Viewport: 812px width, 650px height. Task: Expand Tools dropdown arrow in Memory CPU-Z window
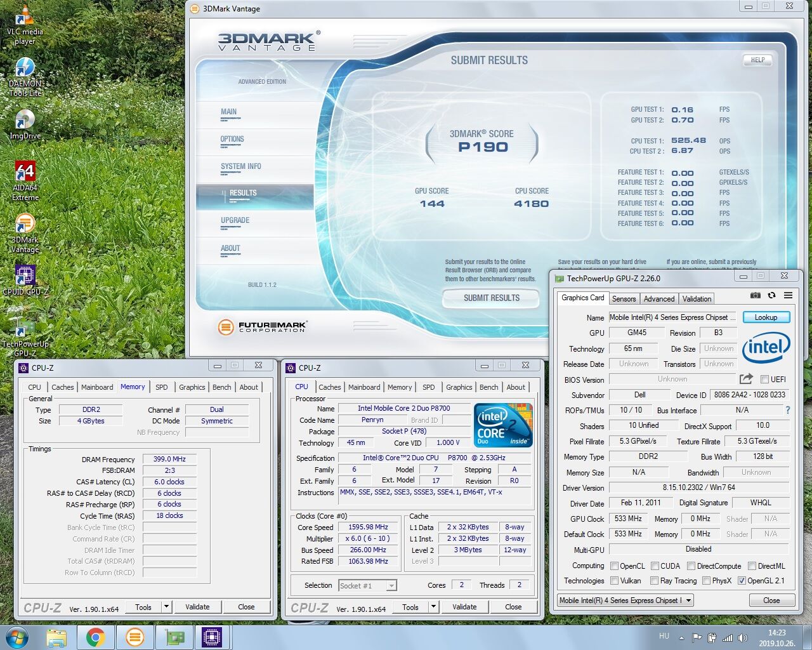point(166,607)
